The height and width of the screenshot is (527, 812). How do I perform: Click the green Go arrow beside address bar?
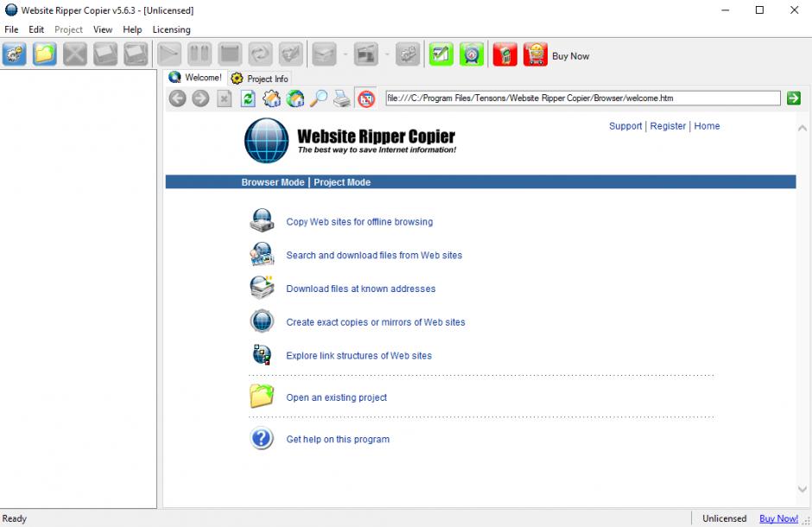[793, 98]
